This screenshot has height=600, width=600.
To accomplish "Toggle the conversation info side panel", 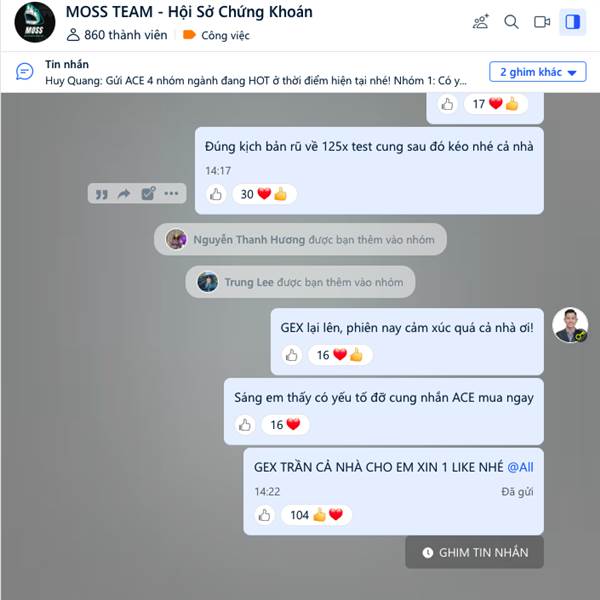I will click(572, 22).
